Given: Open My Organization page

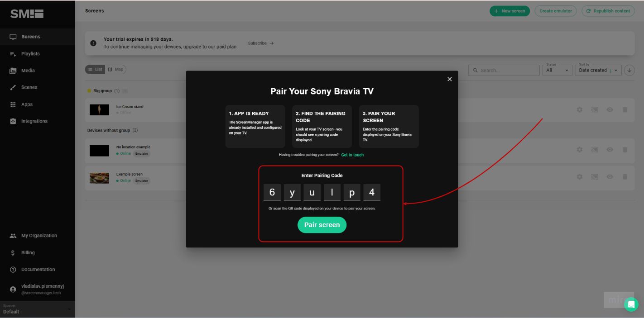Looking at the screenshot, I should click(38, 236).
